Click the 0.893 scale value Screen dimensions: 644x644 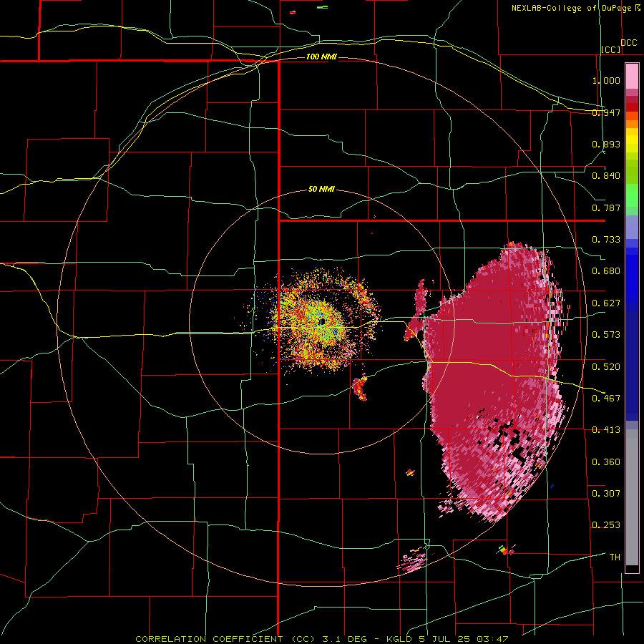pyautogui.click(x=606, y=144)
